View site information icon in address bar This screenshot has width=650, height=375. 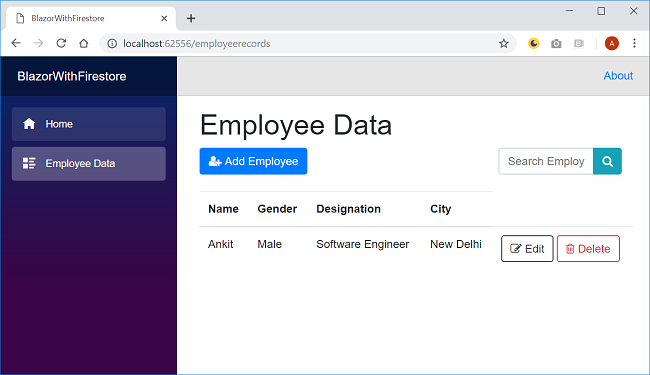(112, 44)
